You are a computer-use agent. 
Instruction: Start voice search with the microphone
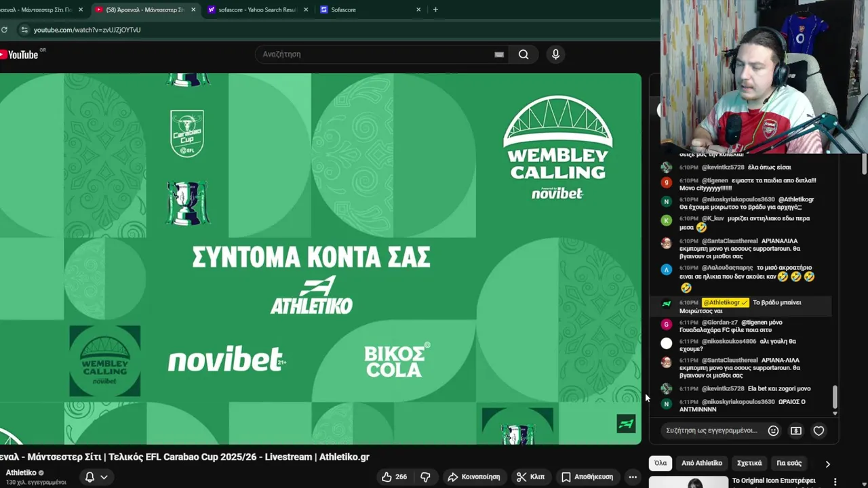point(555,54)
